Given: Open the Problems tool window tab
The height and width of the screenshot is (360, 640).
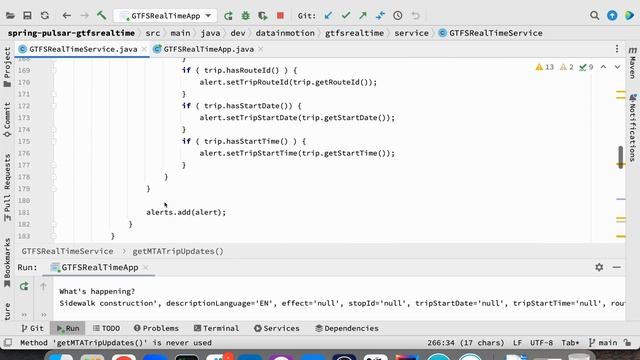Looking at the screenshot, I should click(156, 328).
